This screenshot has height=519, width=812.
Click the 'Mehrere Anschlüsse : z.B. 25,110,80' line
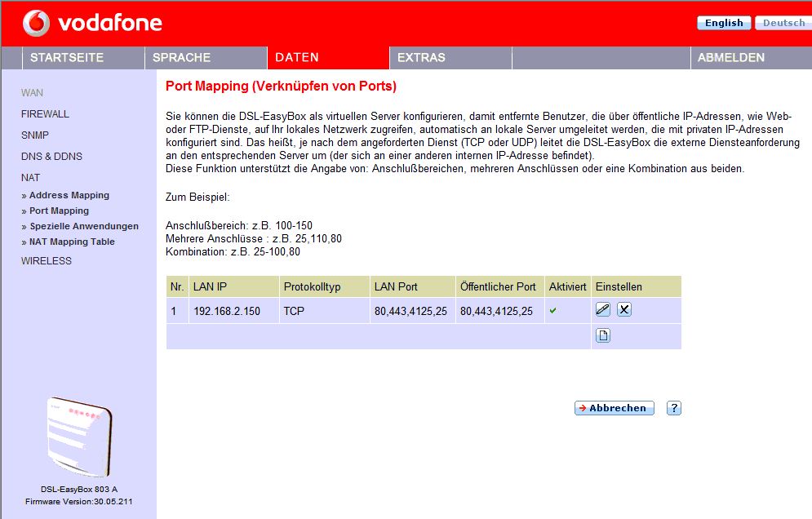(254, 239)
